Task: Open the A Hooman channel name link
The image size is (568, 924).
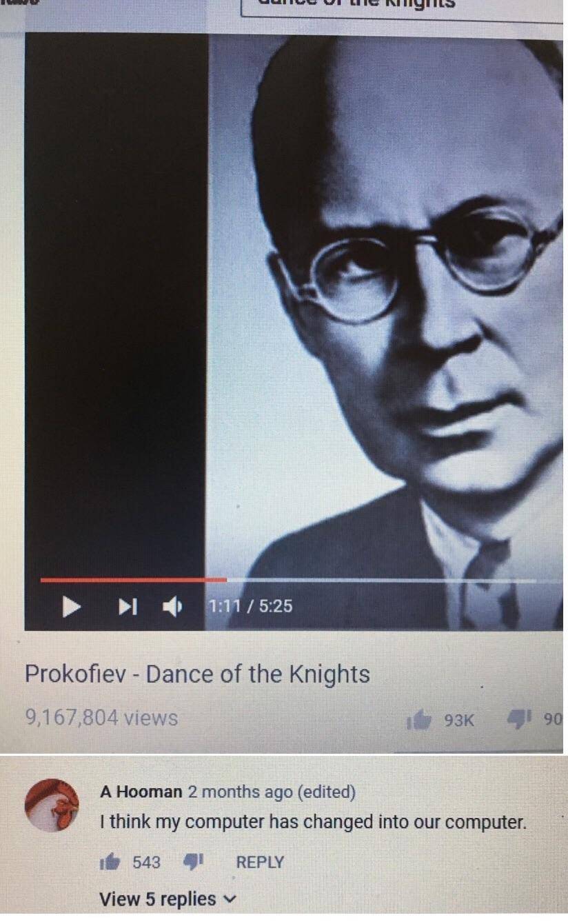Action: (x=141, y=792)
